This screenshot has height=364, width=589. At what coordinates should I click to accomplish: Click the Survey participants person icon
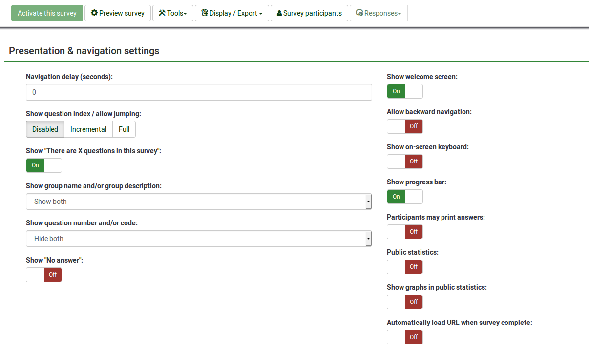pos(279,13)
